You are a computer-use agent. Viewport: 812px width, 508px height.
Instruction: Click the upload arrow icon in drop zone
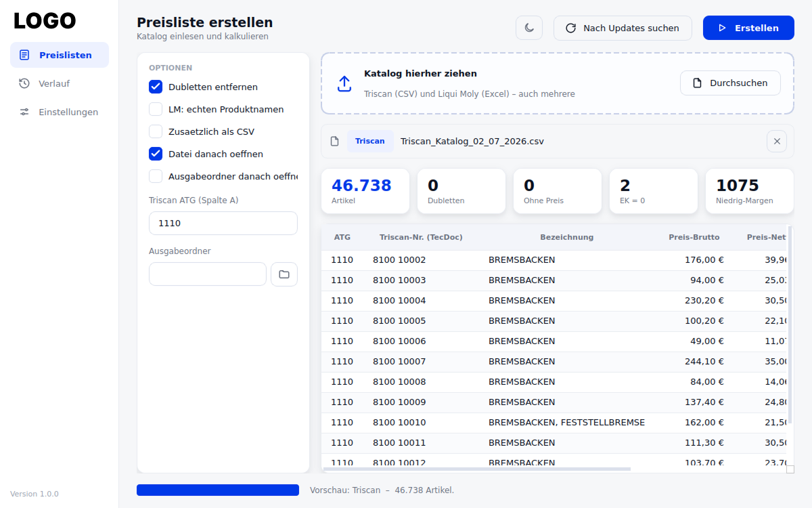pyautogui.click(x=344, y=83)
